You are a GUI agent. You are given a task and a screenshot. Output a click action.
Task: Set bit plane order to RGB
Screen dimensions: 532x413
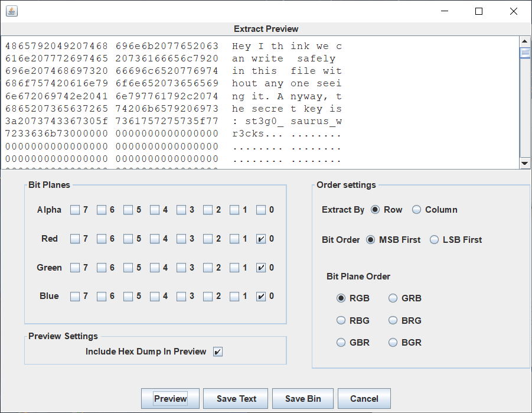tap(341, 298)
